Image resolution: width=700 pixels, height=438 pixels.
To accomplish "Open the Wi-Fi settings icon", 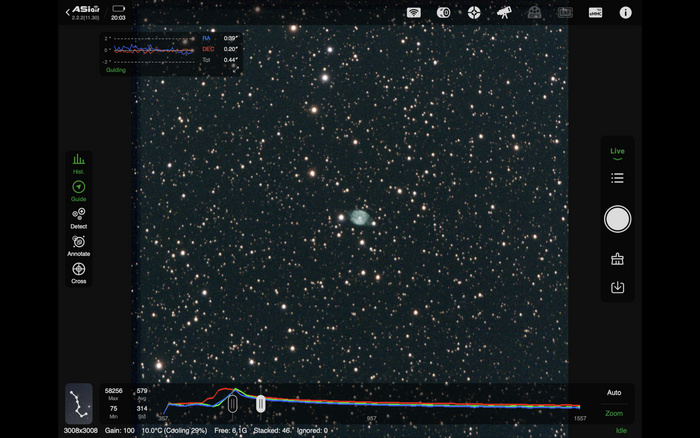I will [x=414, y=13].
